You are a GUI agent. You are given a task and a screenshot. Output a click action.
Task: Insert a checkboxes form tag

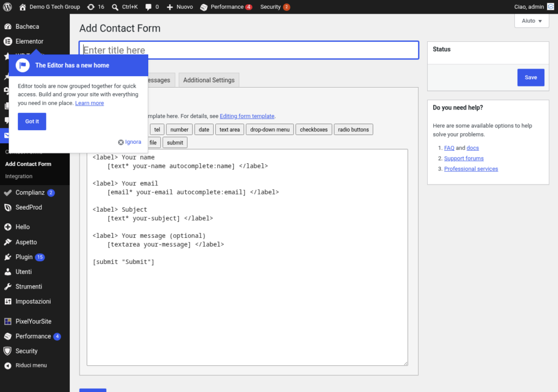tap(313, 130)
